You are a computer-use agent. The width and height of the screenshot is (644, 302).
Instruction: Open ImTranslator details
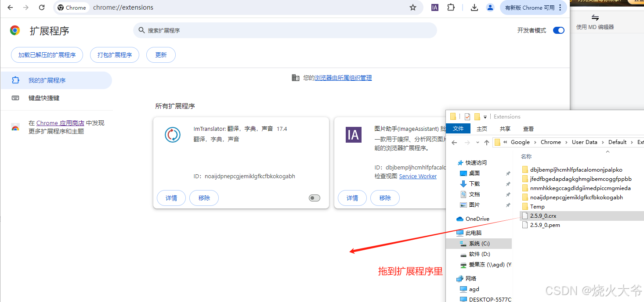click(171, 198)
